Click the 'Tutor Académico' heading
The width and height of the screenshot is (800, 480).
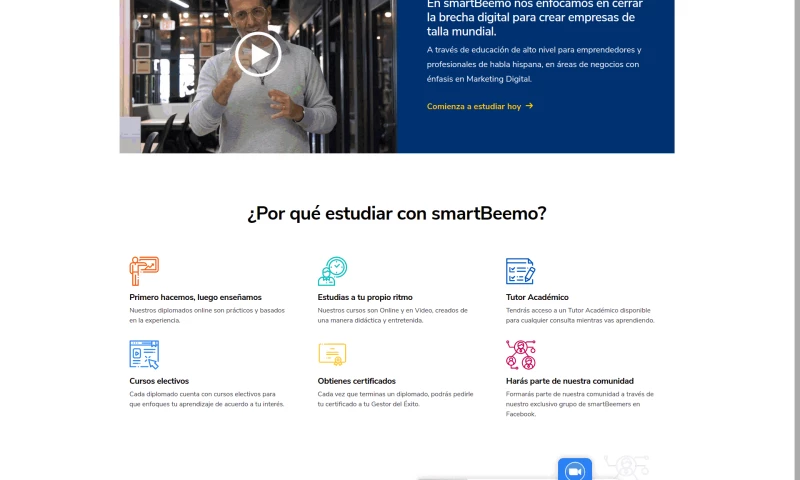click(x=537, y=297)
